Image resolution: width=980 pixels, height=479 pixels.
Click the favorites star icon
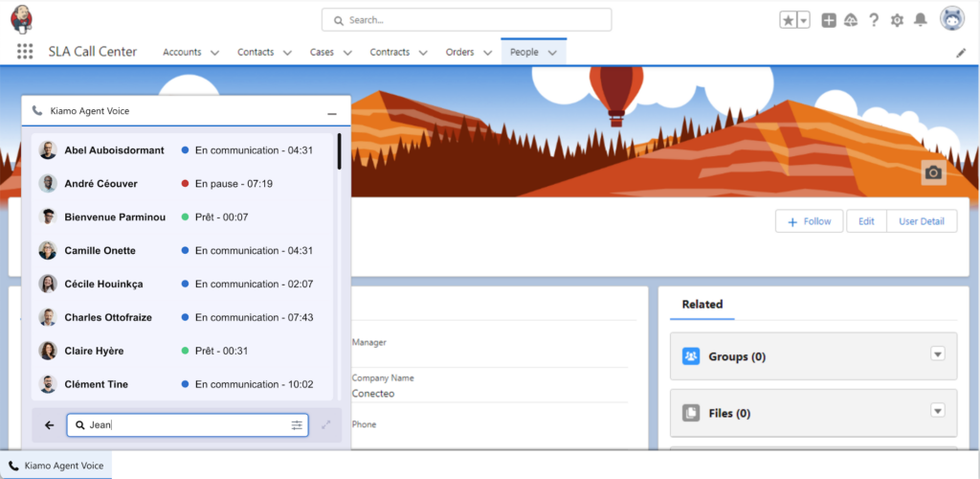[x=788, y=20]
